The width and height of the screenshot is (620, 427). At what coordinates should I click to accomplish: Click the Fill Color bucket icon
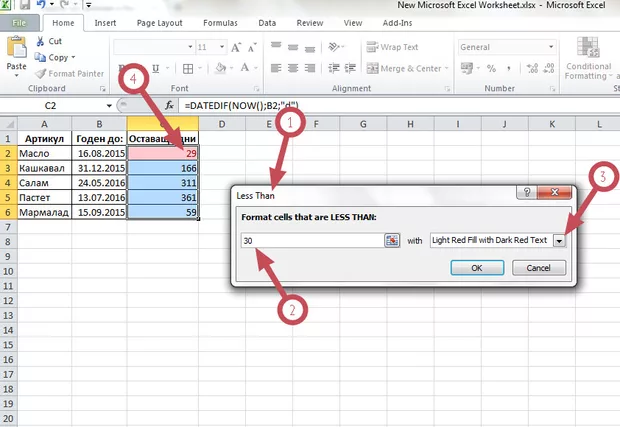click(x=221, y=68)
